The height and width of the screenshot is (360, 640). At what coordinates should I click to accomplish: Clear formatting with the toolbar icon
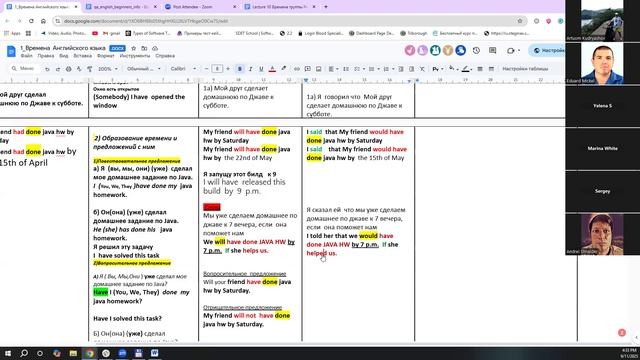point(422,69)
